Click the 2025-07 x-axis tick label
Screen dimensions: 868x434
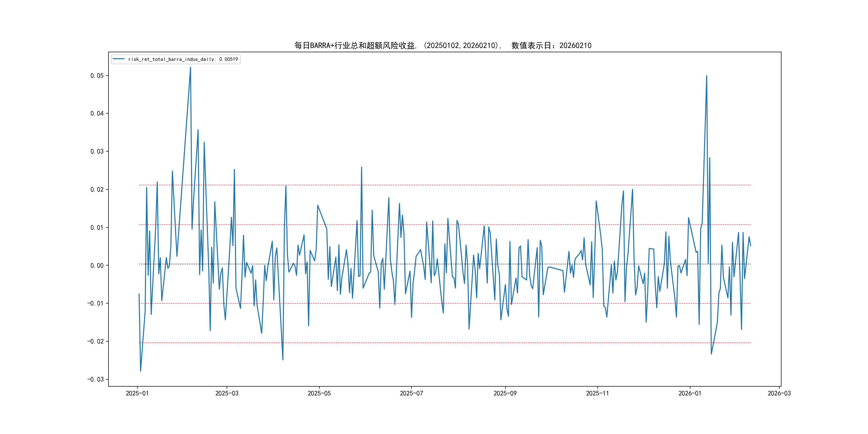tap(411, 393)
